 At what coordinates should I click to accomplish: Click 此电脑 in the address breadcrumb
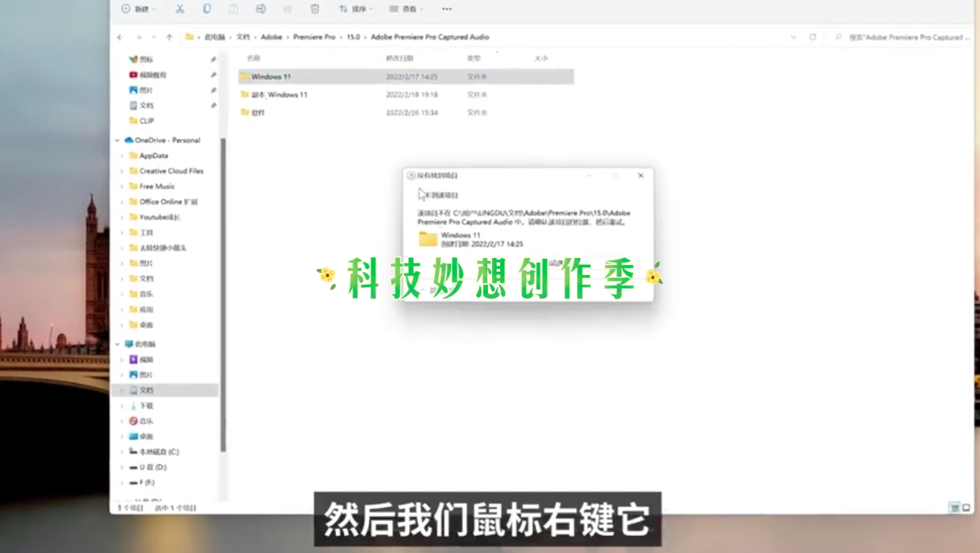(x=215, y=37)
